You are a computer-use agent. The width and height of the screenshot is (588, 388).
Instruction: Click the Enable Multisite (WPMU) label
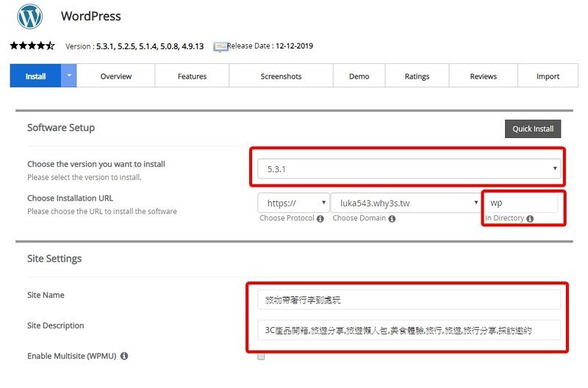coord(71,356)
